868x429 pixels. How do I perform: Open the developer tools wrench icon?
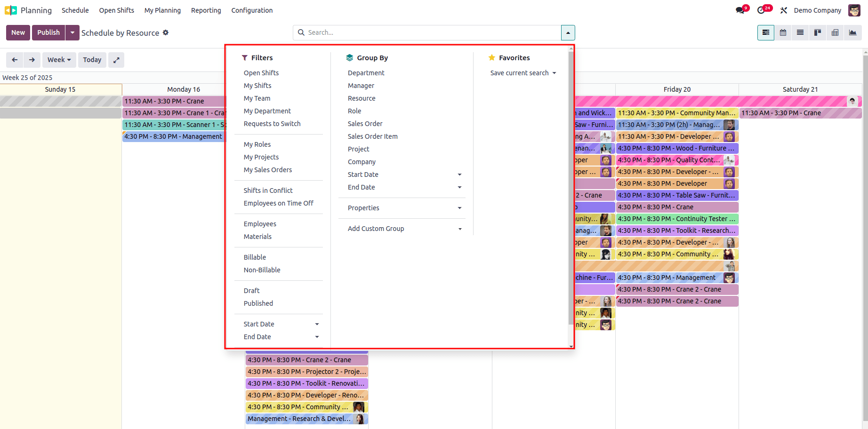pos(784,10)
